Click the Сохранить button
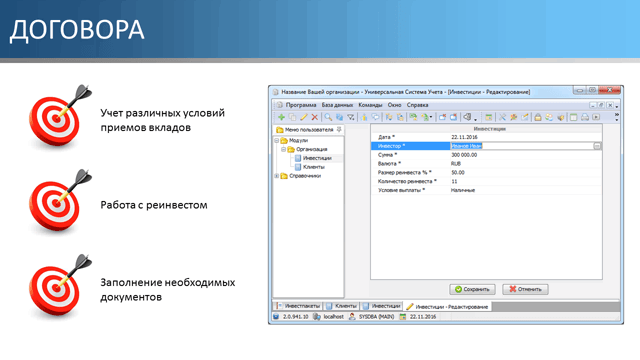The image size is (640, 360). click(472, 289)
